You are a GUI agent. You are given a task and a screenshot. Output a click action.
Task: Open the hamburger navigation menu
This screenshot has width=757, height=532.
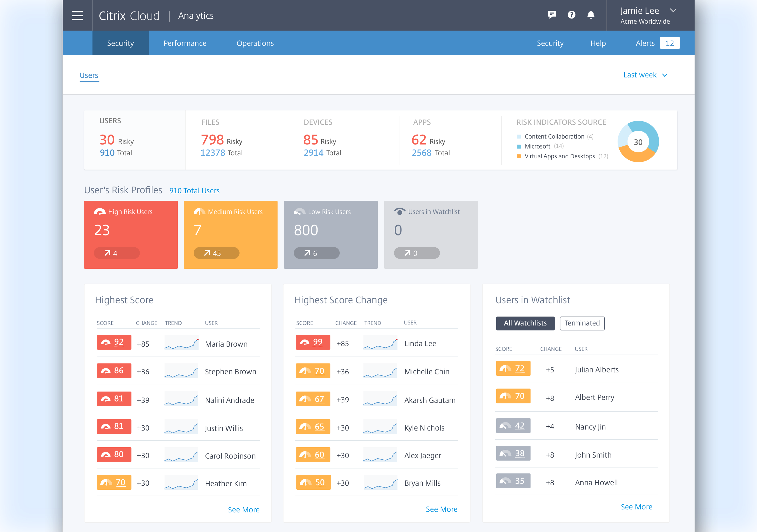[x=77, y=16]
